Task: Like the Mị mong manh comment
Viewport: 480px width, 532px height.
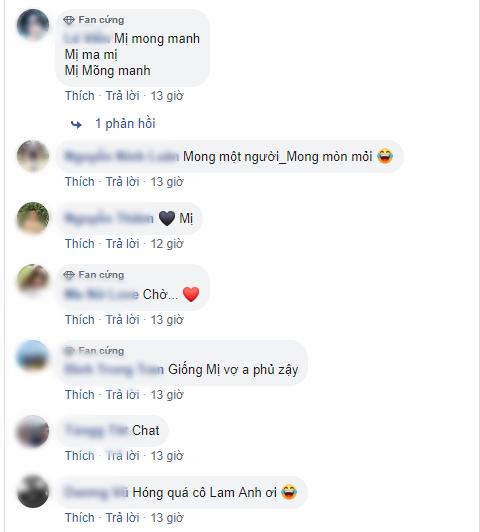Action: (80, 96)
